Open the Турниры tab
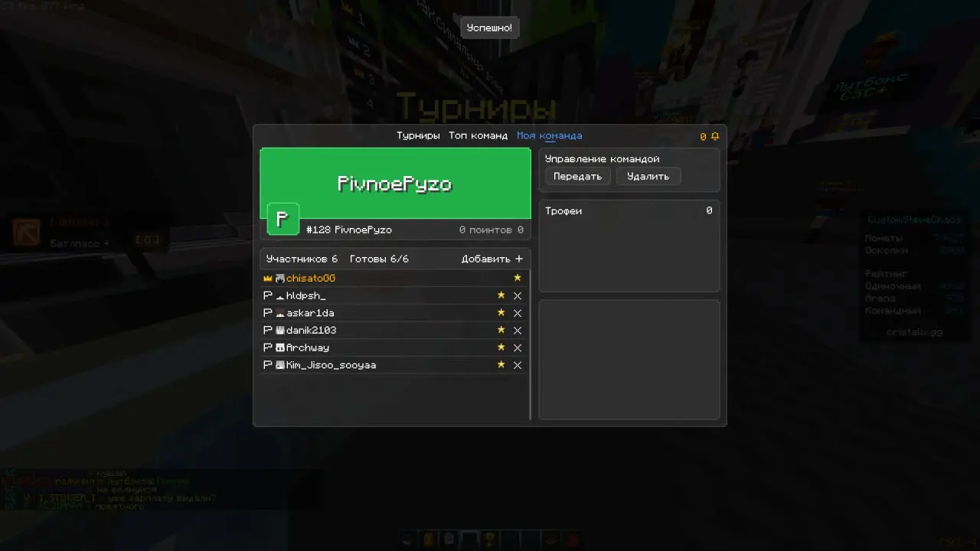Image resolution: width=980 pixels, height=551 pixels. pyautogui.click(x=418, y=135)
